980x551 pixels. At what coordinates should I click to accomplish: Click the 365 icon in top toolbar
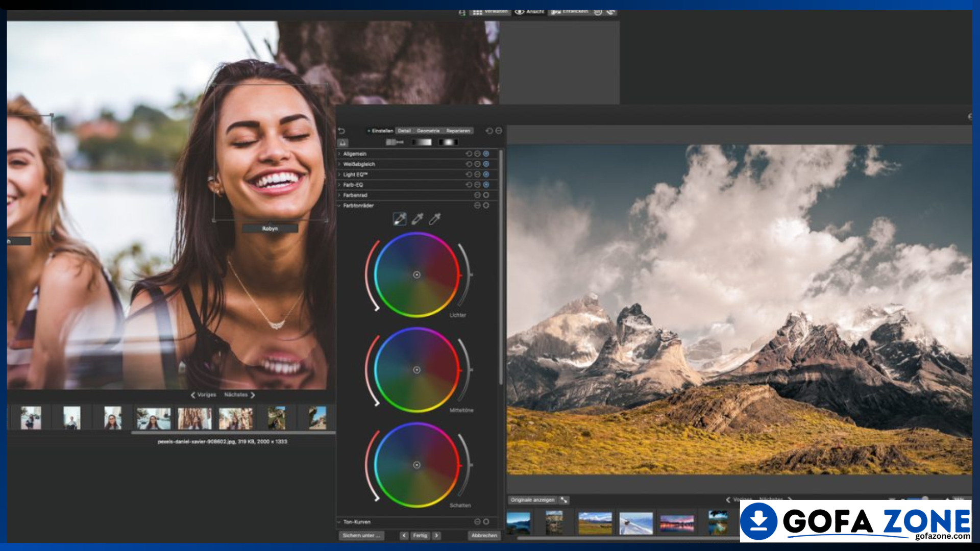[x=598, y=12]
